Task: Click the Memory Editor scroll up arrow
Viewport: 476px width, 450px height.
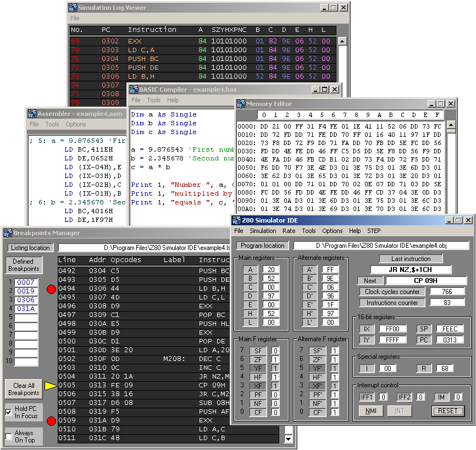Action: 451,124
